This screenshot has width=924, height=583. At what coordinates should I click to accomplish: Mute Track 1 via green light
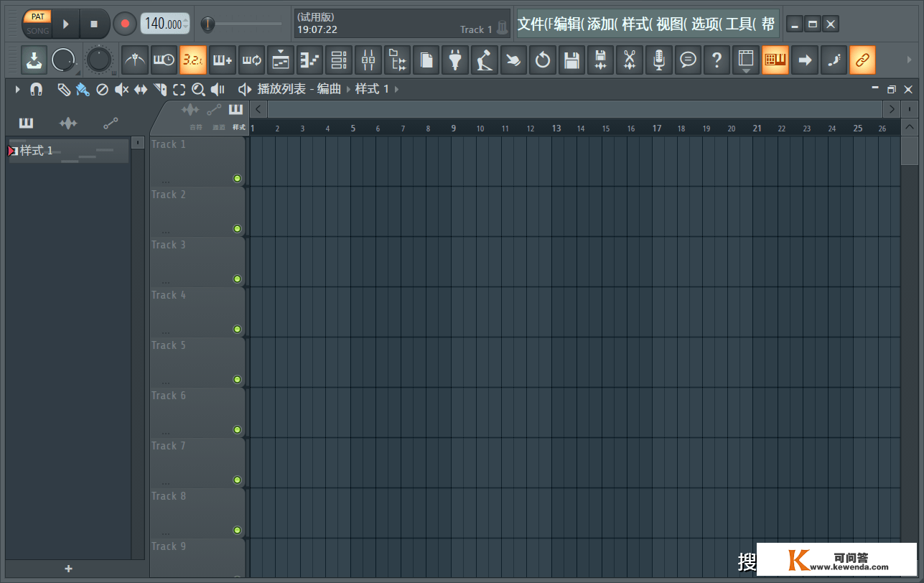[x=238, y=178]
